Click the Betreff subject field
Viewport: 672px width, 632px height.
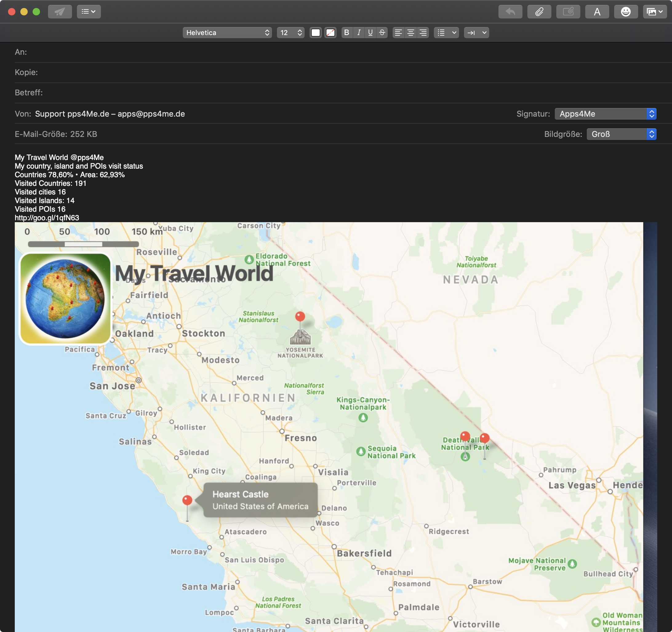(343, 93)
